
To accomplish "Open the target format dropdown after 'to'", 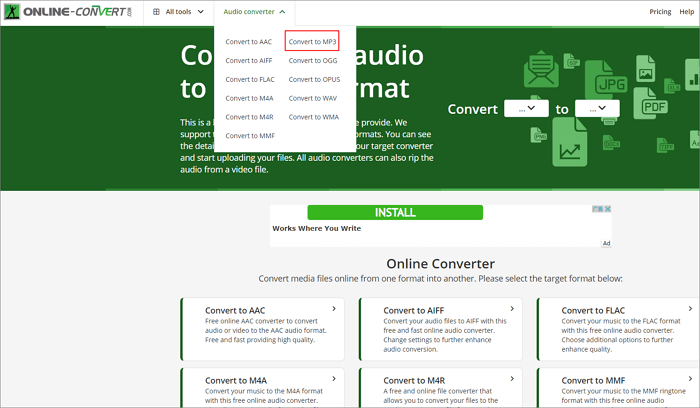I will click(597, 108).
